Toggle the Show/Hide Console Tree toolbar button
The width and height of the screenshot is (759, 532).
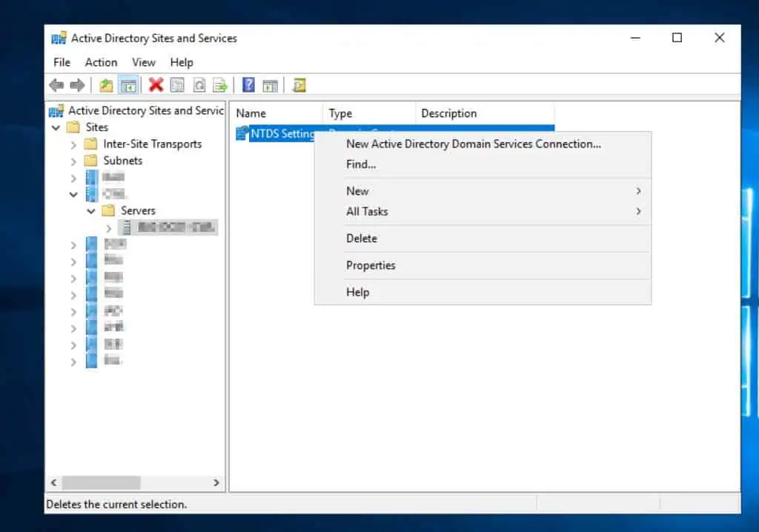point(128,85)
